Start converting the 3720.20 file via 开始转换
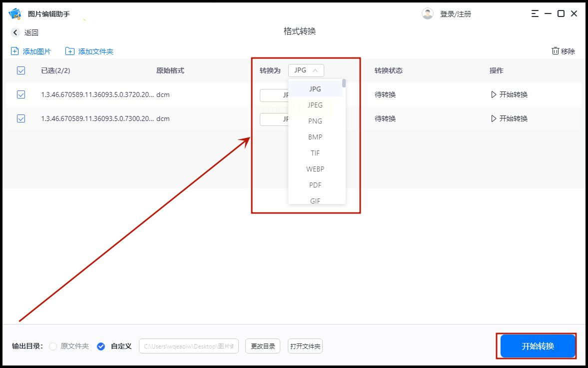This screenshot has height=368, width=588. click(x=509, y=94)
